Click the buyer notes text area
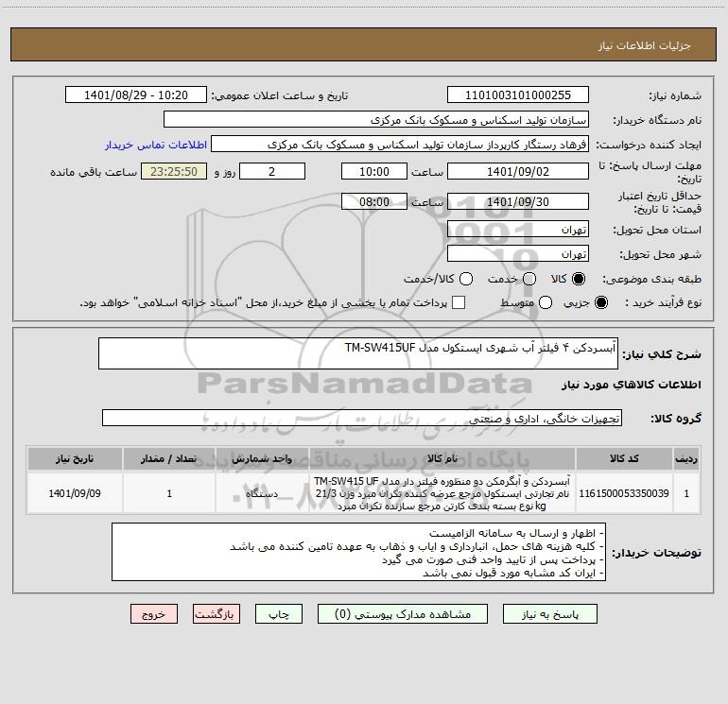Viewport: 728px width, 704px height. pyautogui.click(x=358, y=552)
